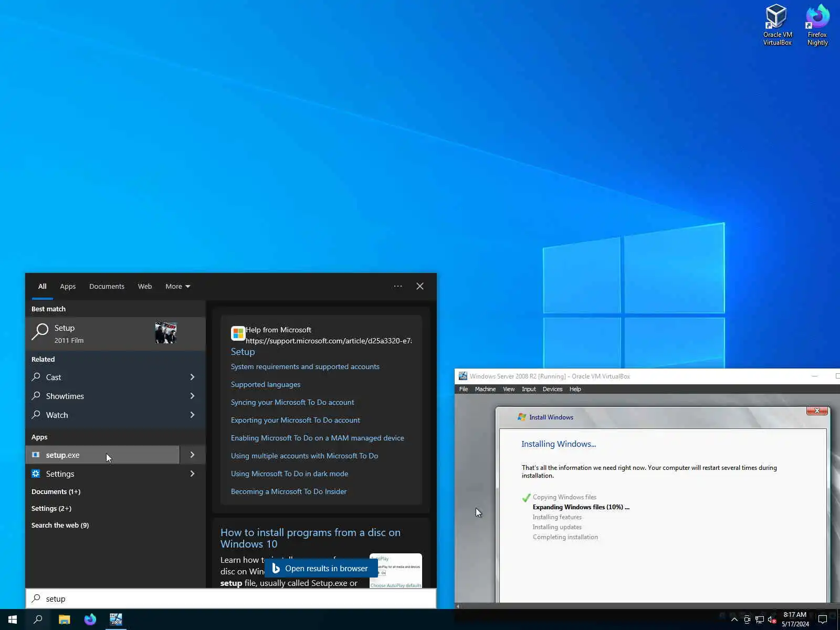Switch to the All search tab
Viewport: 840px width, 630px height.
pos(42,286)
